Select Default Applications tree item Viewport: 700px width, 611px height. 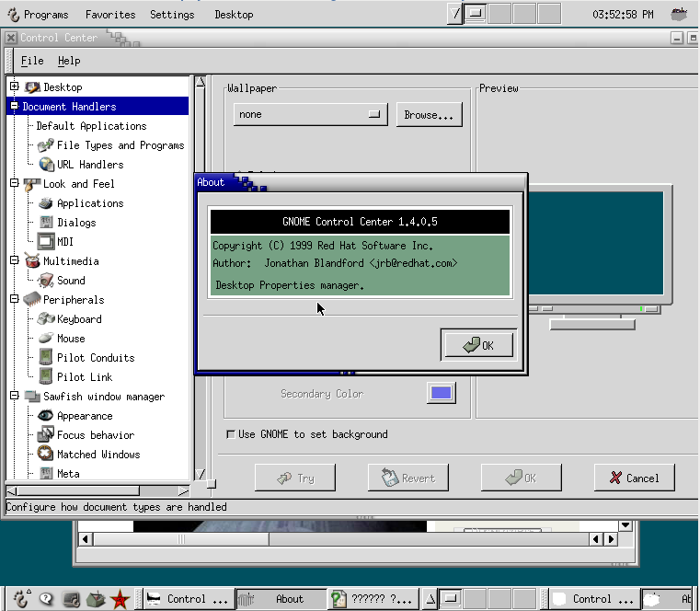91,126
